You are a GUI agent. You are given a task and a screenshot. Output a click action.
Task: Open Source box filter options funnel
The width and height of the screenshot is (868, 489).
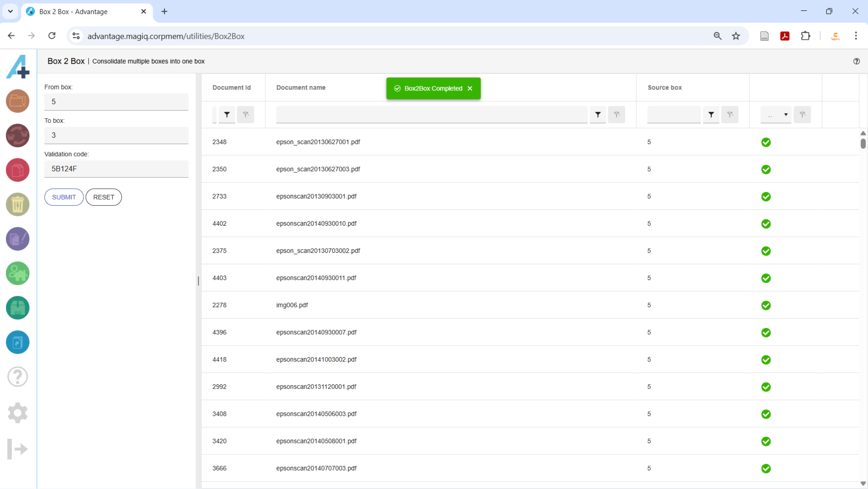click(711, 114)
